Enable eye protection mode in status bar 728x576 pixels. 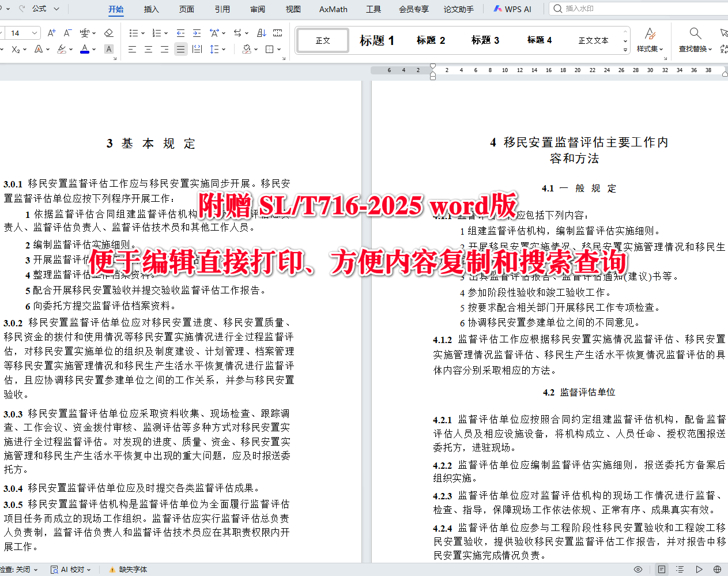pos(639,570)
